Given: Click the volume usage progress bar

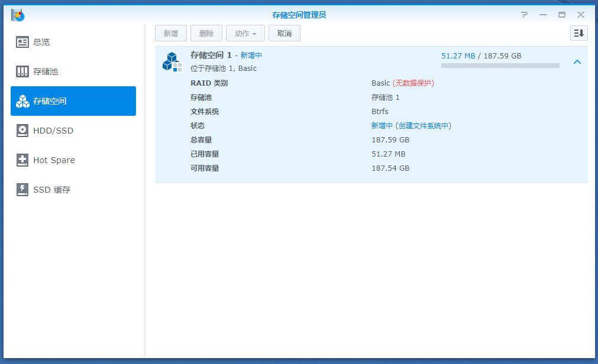Looking at the screenshot, I should coord(500,66).
